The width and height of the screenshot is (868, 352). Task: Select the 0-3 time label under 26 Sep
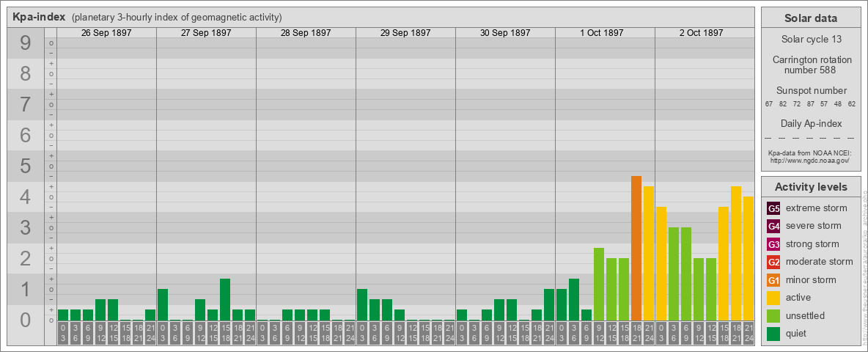coord(63,334)
